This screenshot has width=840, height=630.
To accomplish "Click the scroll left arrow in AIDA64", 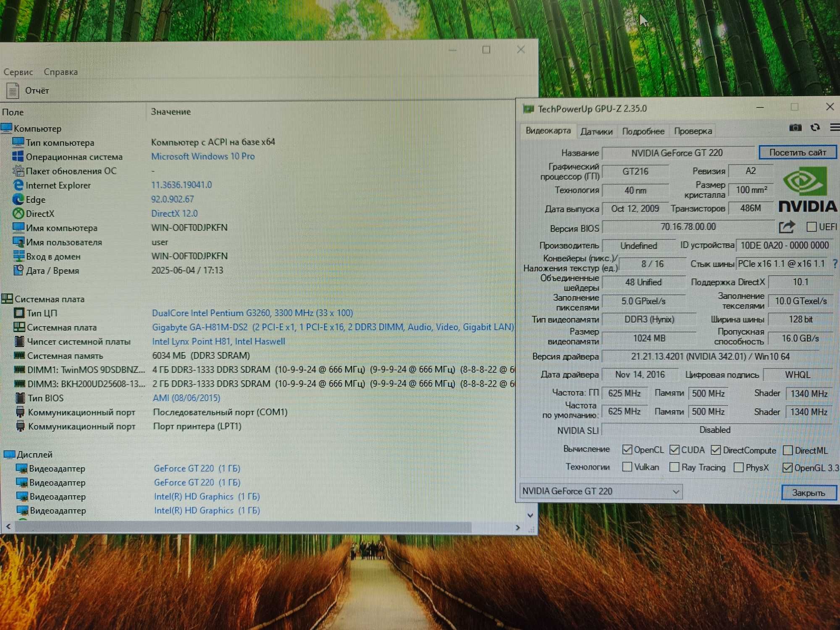I will click(8, 526).
